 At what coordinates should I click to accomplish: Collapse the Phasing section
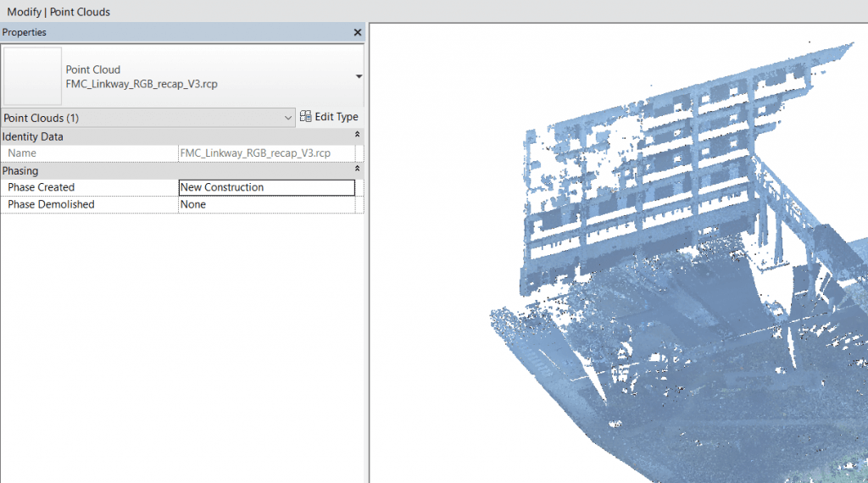(x=357, y=168)
